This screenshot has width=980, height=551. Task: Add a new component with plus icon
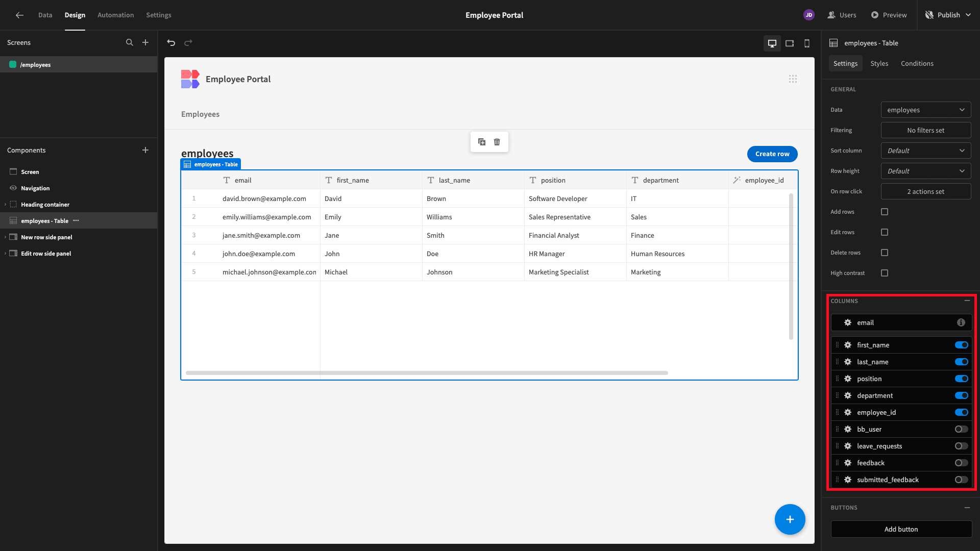(x=145, y=150)
